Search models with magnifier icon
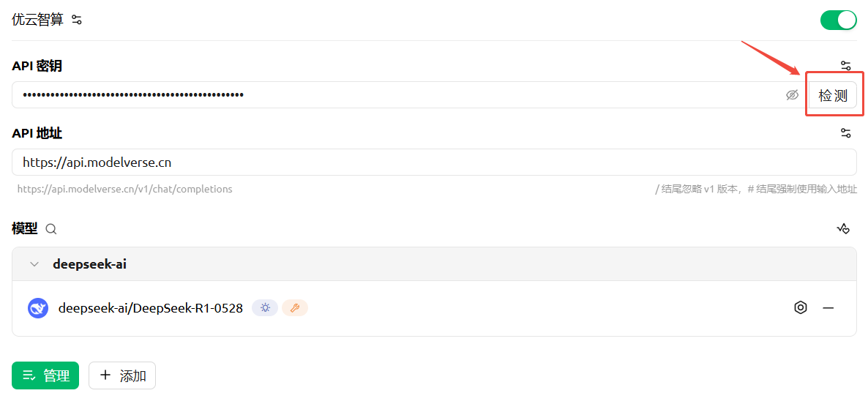 tap(51, 229)
